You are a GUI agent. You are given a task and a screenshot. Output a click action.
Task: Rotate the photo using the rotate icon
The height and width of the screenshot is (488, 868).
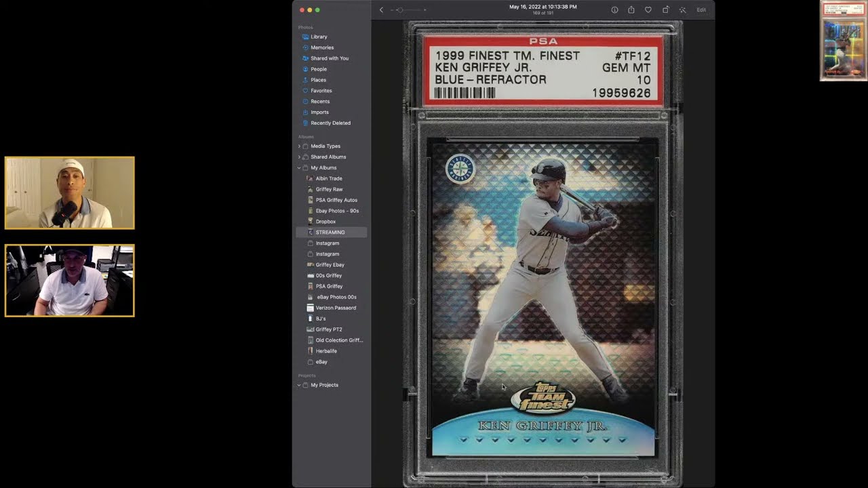pos(665,10)
